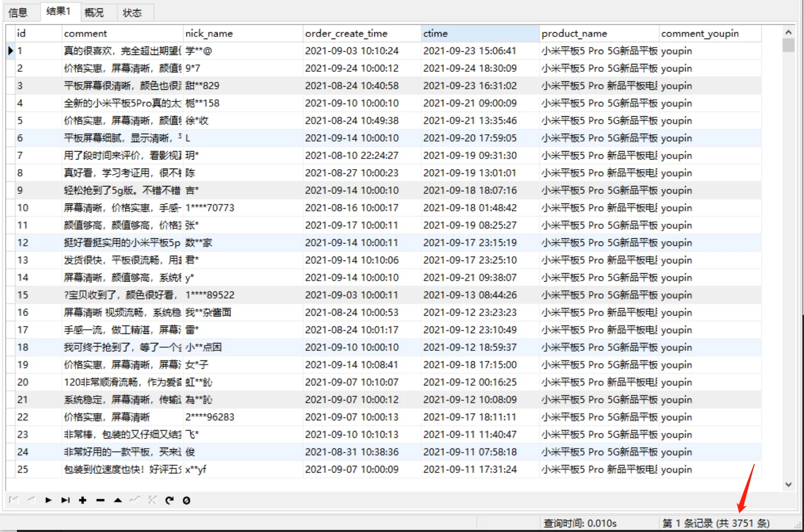
Task: Select the comment_youpin column header
Action: [710, 33]
